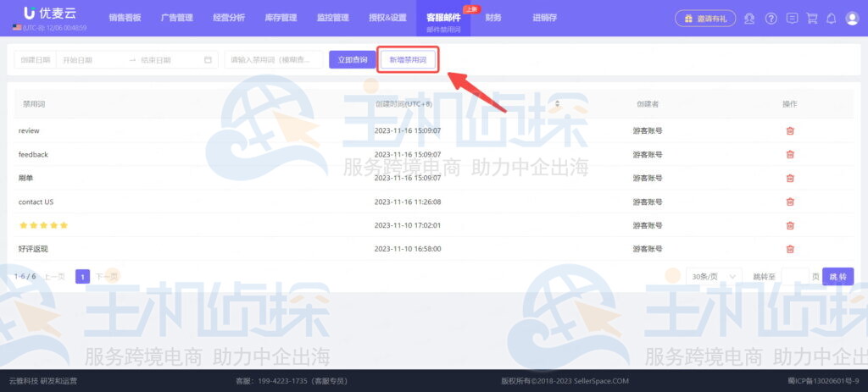
Task: Go to next page 下一页
Action: point(106,277)
